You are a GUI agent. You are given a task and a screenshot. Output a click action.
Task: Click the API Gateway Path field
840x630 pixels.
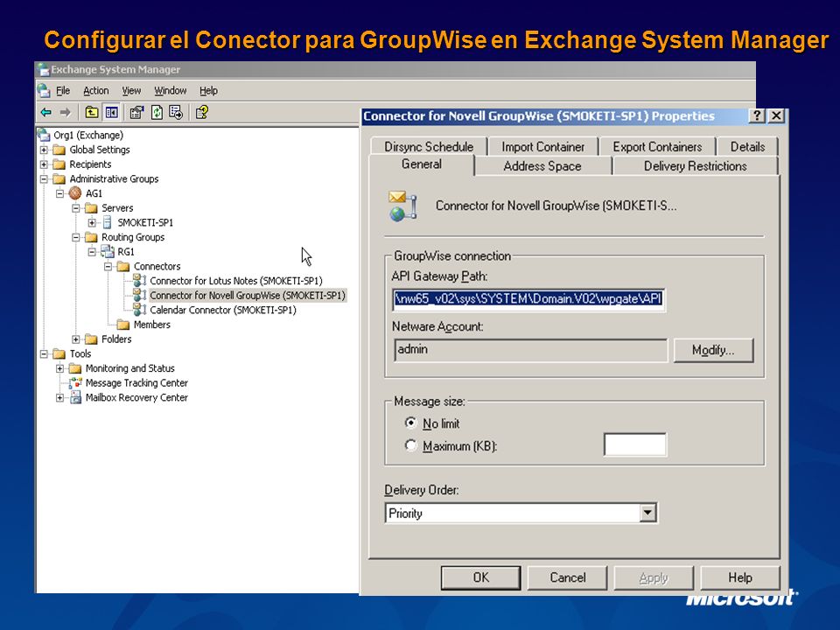[x=529, y=299]
